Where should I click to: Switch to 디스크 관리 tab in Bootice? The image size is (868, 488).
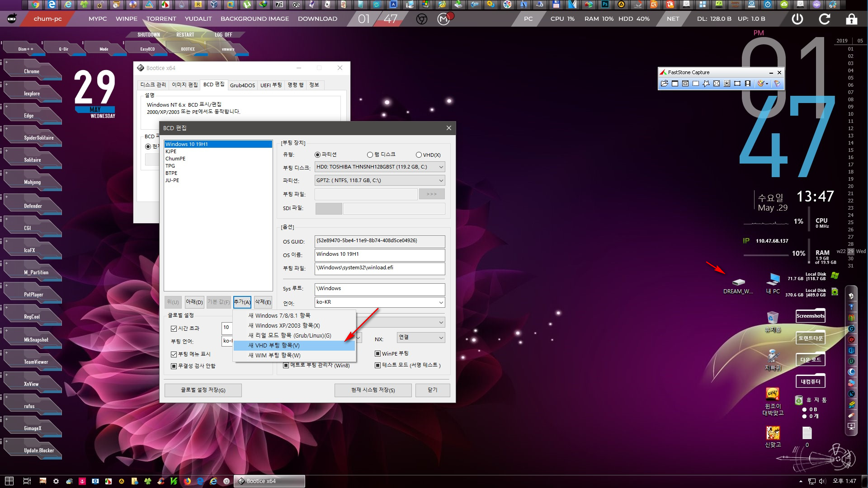click(153, 85)
